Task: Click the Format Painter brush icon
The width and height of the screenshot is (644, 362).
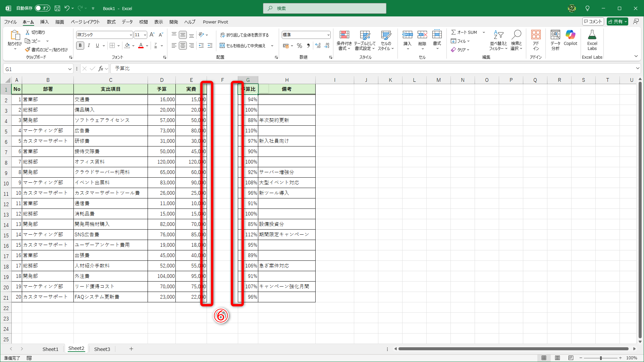Action: point(28,50)
